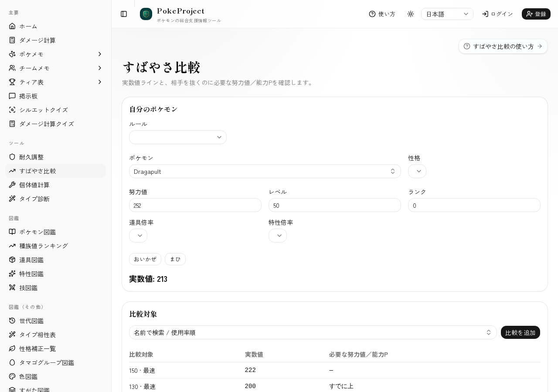Click the 掲示板 speech bubble icon
This screenshot has height=392, width=558.
click(x=12, y=96)
